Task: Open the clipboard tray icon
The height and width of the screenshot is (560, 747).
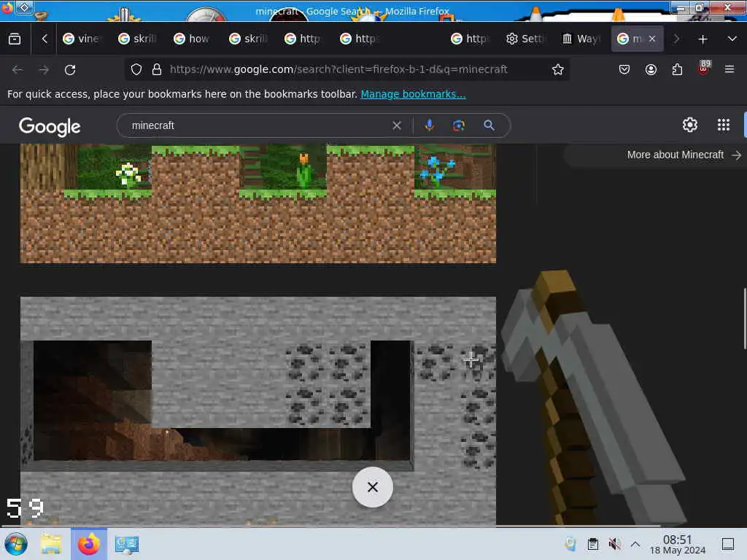Action: pyautogui.click(x=592, y=544)
